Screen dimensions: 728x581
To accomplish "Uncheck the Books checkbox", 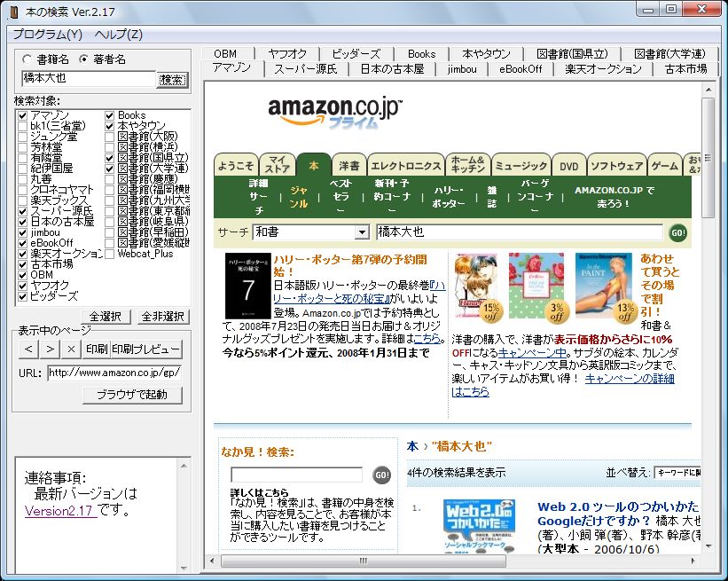I will pos(109,115).
